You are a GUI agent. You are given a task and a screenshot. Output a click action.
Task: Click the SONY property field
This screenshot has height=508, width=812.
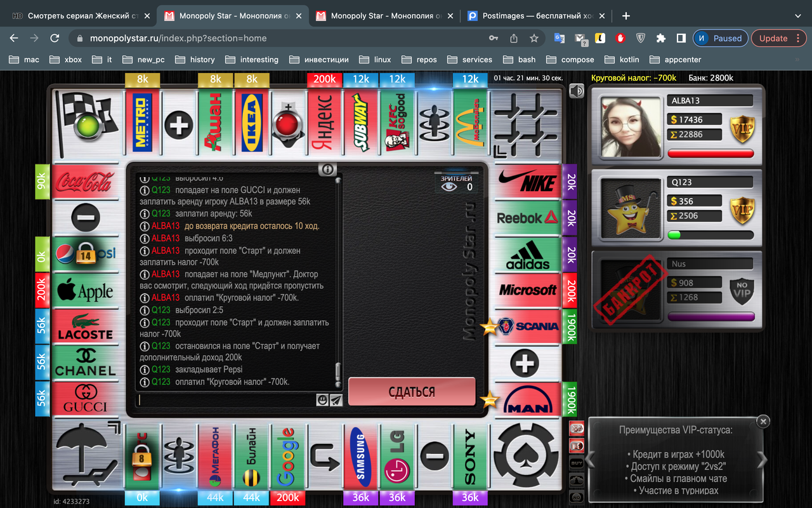(470, 456)
